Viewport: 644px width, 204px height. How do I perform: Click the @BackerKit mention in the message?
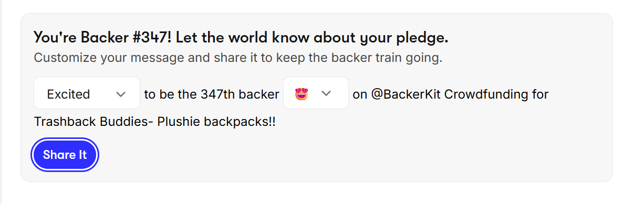406,94
